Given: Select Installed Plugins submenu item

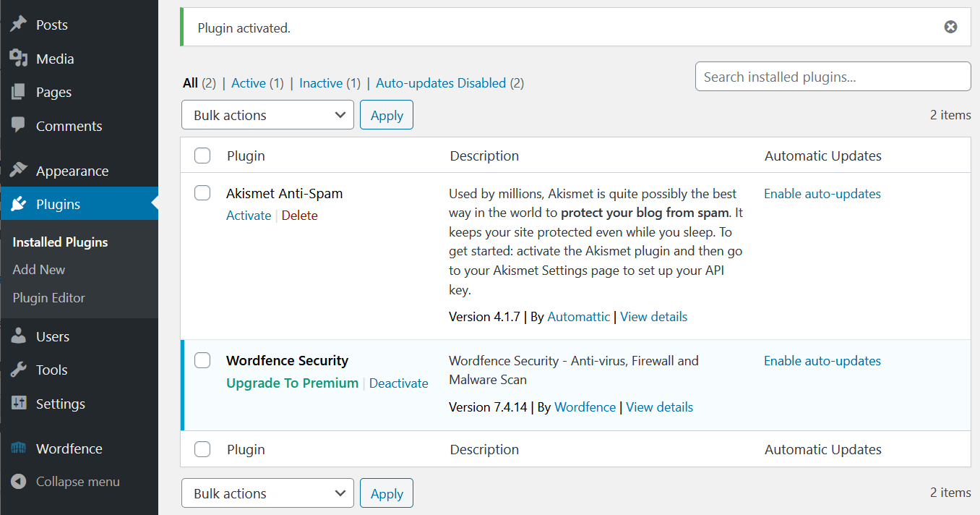Looking at the screenshot, I should coord(61,242).
